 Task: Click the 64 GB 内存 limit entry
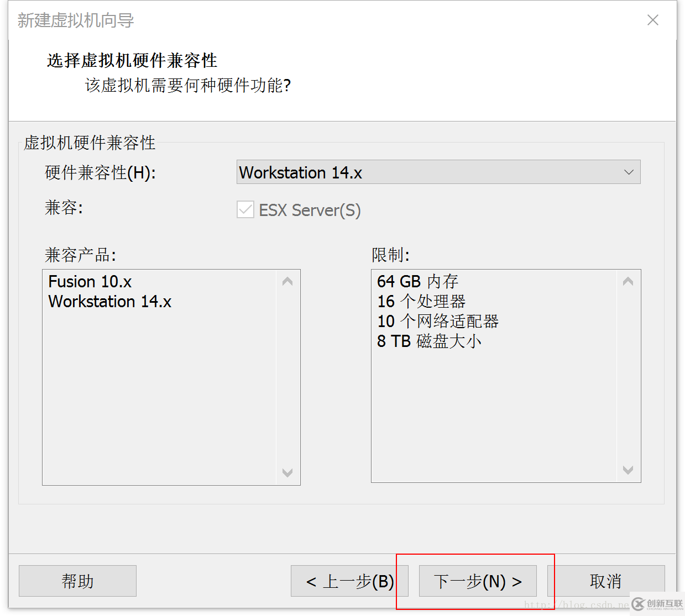point(417,281)
